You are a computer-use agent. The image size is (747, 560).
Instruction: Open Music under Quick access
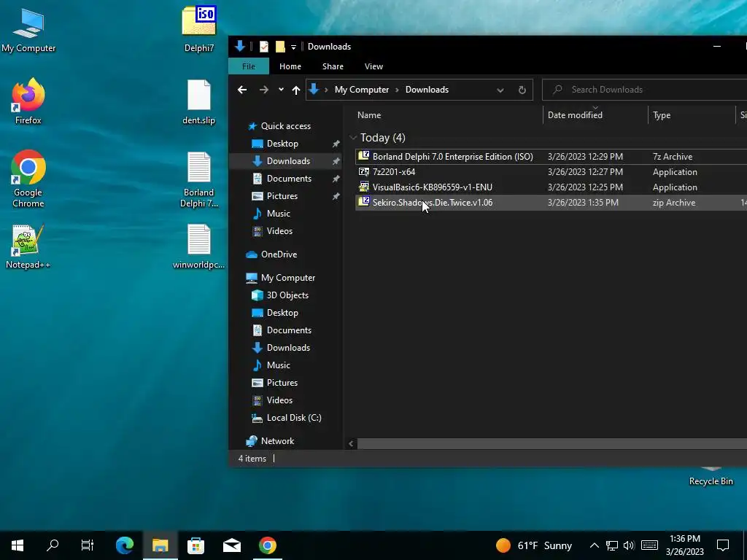click(278, 214)
